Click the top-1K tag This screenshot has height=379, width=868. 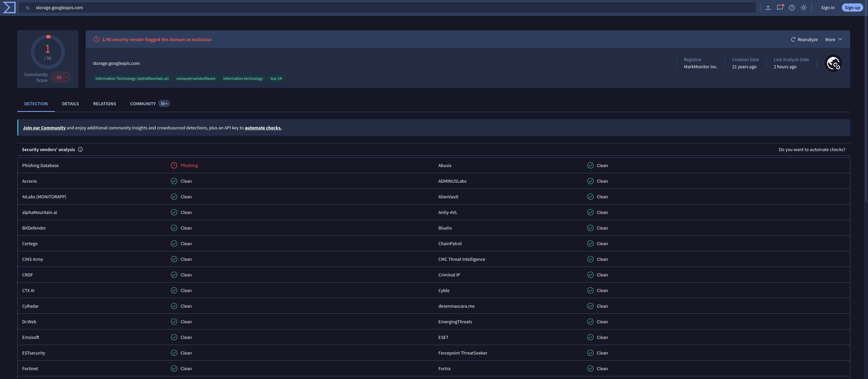(276, 78)
